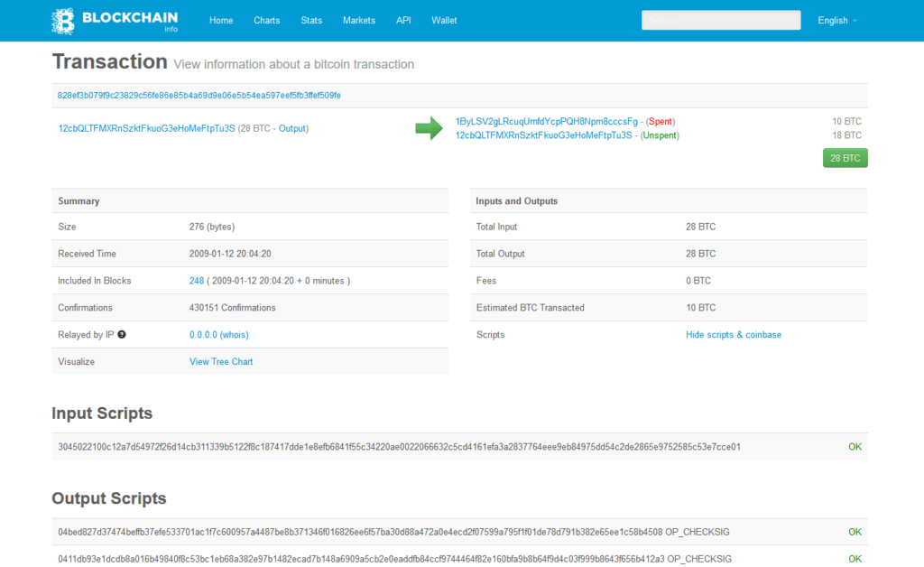Open the View Tree Chart link
This screenshot has width=924, height=567.
(x=221, y=361)
